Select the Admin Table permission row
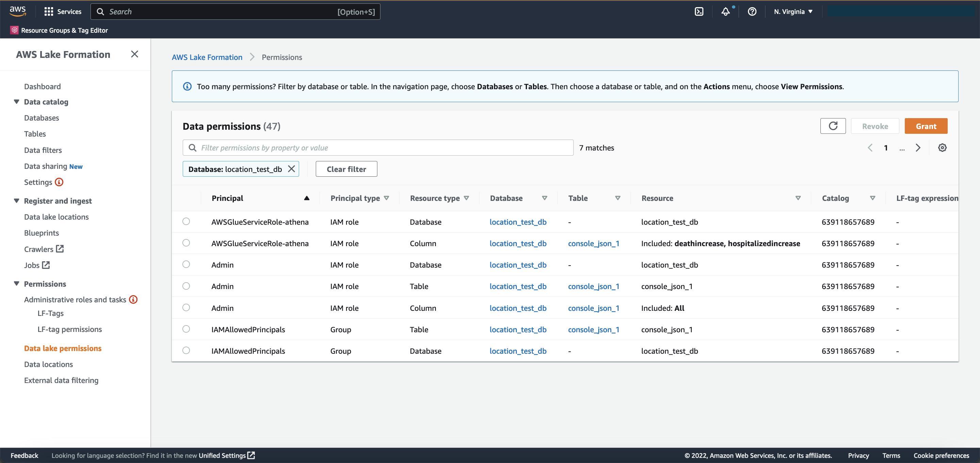The image size is (980, 463). pos(186,286)
